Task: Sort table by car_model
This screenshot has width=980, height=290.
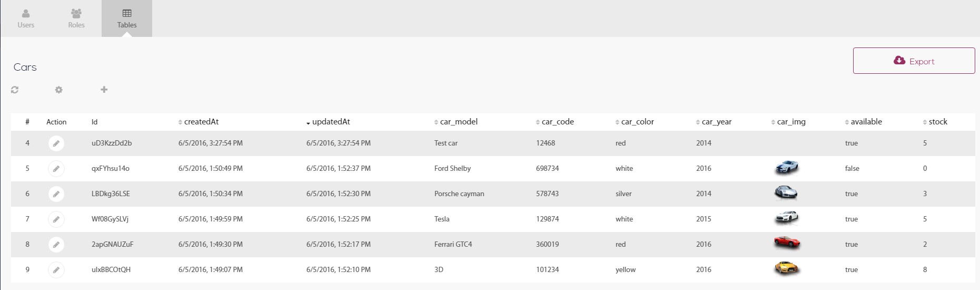Action: tap(456, 122)
